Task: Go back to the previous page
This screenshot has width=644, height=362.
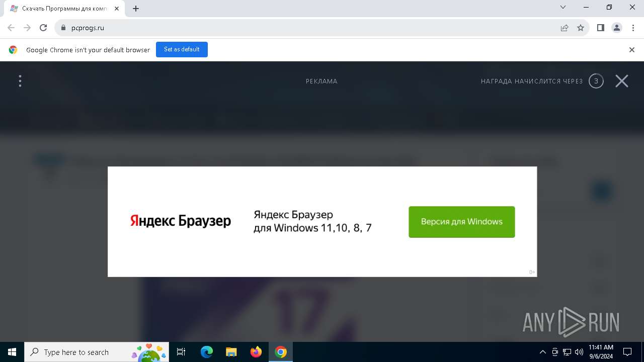Action: pyautogui.click(x=11, y=28)
